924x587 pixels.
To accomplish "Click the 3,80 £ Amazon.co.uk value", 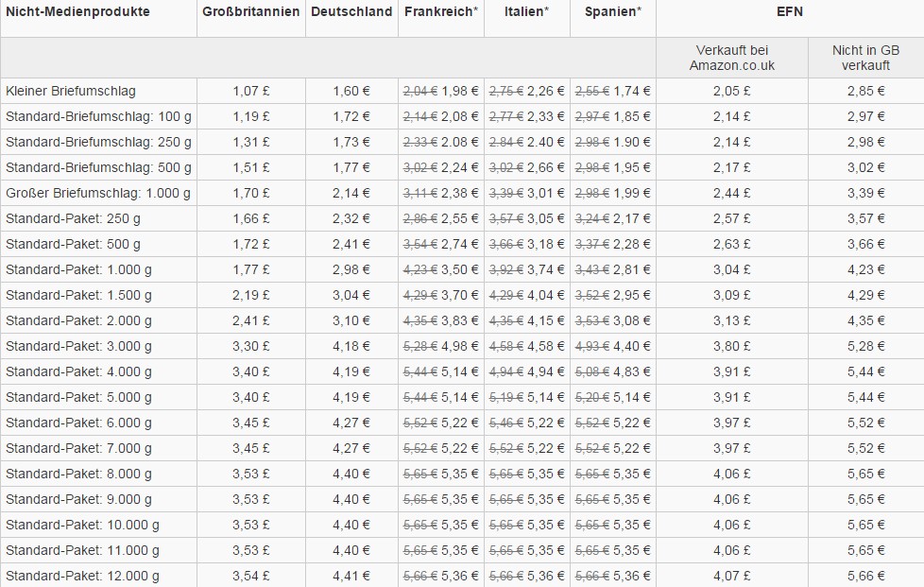I will (732, 346).
